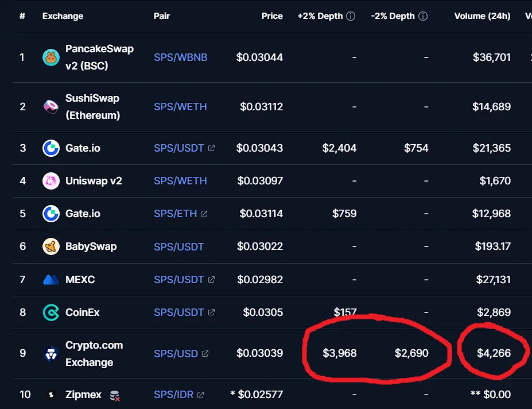Open SushiSwap's SPS/WETH pair link
This screenshot has height=409, width=532.
coord(180,107)
